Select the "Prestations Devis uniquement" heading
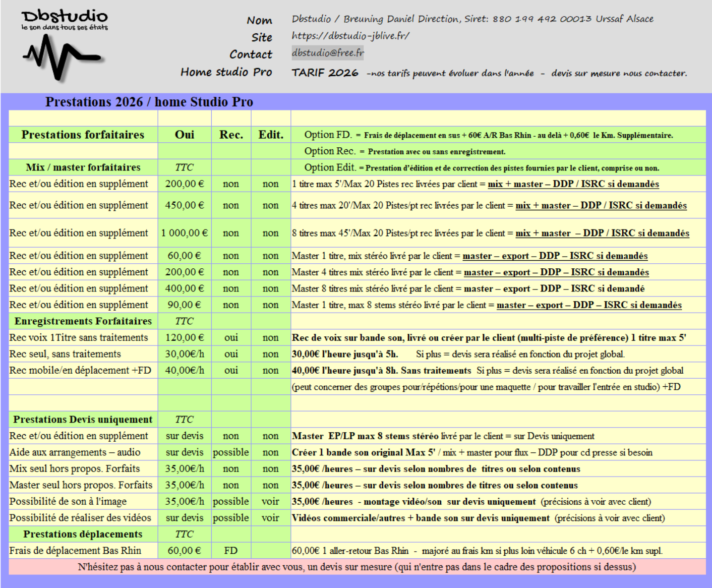This screenshot has height=588, width=712. point(83,420)
